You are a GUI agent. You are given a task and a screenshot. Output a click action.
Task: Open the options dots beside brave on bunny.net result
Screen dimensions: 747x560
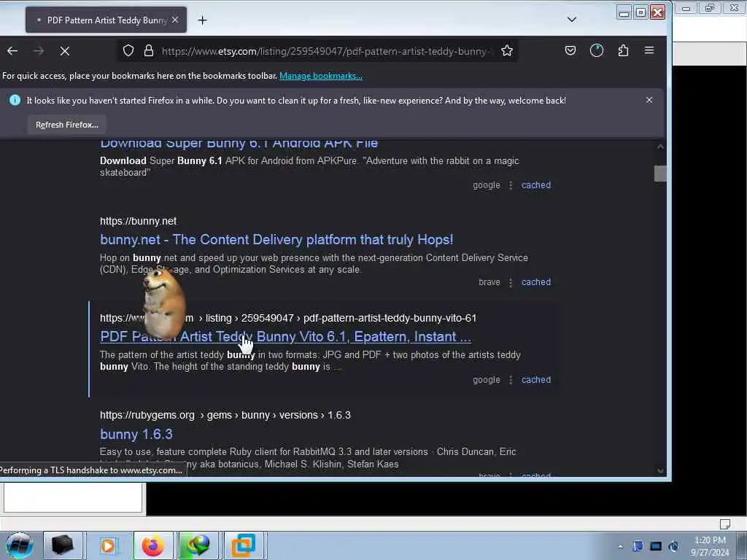point(511,282)
